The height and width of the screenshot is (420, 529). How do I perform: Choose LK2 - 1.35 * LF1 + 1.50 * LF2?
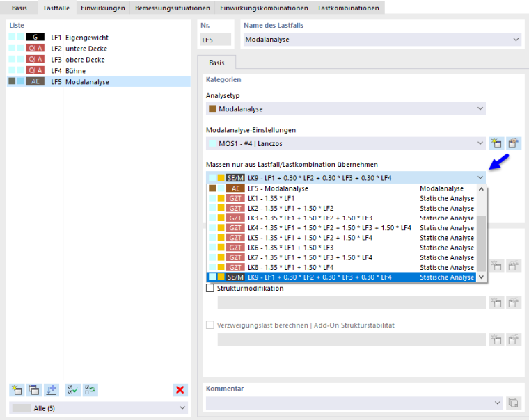[x=342, y=208]
